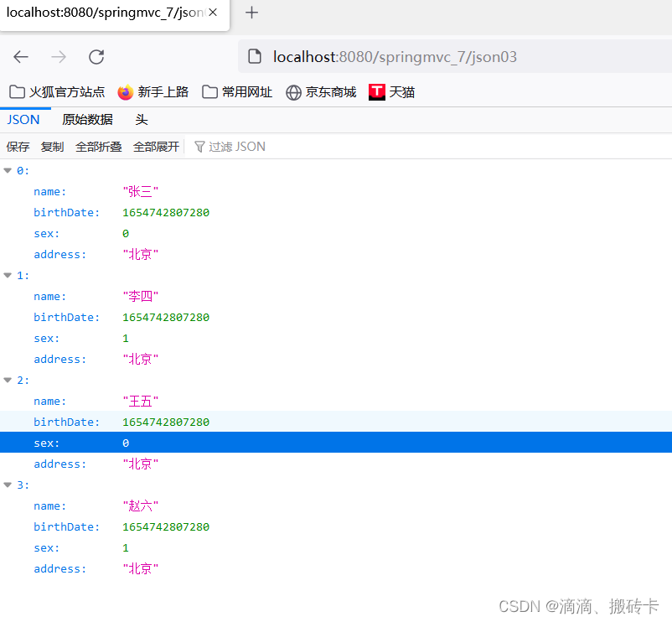The width and height of the screenshot is (672, 622).
Task: Click the filter funnel icon
Action: (200, 146)
